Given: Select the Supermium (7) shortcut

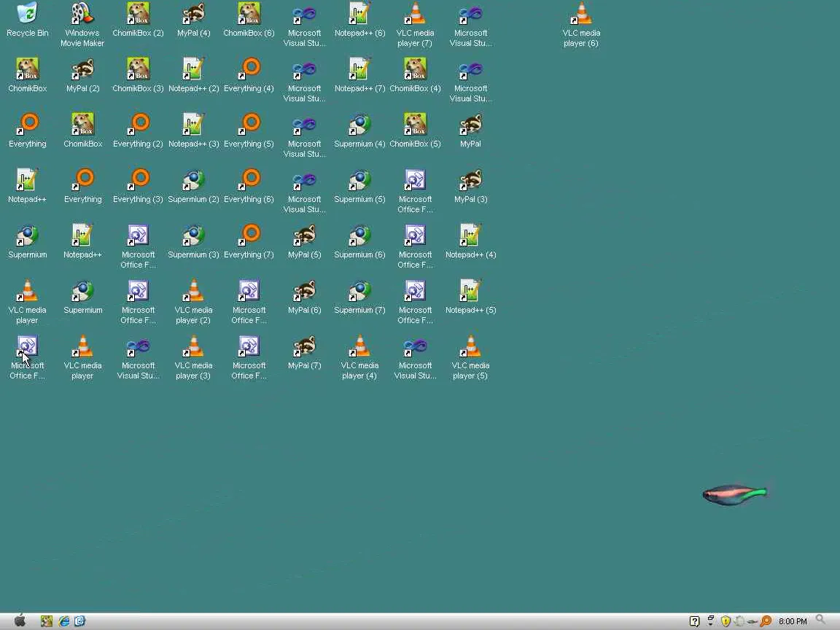Looking at the screenshot, I should 360,297.
